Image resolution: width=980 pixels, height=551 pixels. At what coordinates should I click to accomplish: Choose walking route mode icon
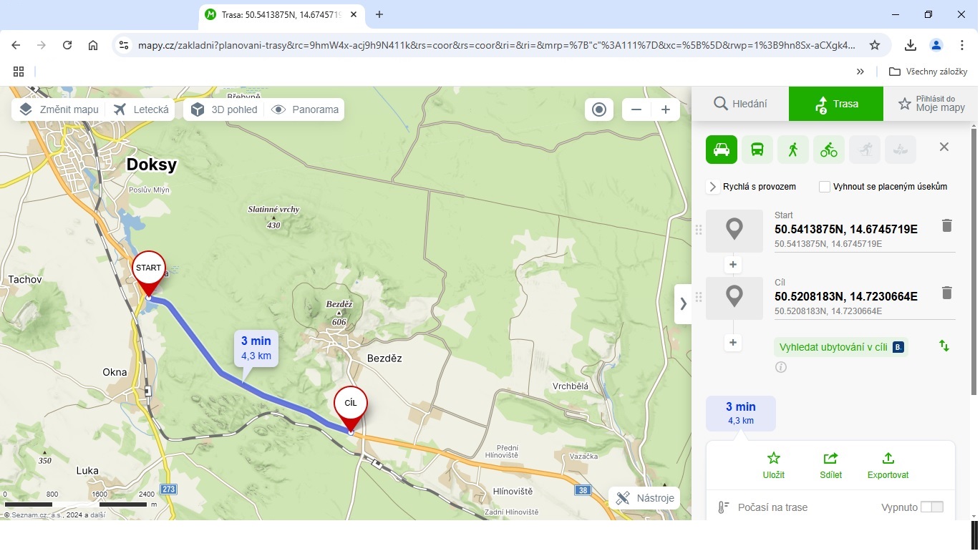click(792, 150)
